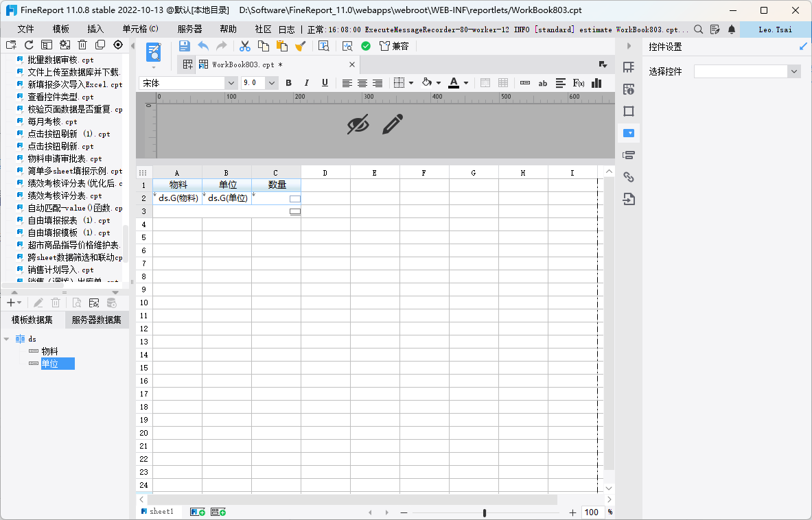The image size is (812, 520).
Task: Add a new worksheet with the plus icon
Action: tap(197, 512)
